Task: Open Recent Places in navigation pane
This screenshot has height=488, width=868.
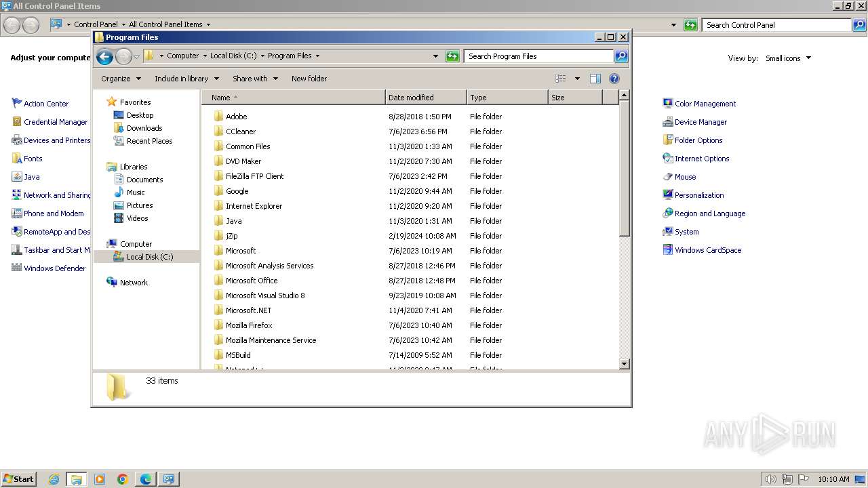Action: click(149, 141)
